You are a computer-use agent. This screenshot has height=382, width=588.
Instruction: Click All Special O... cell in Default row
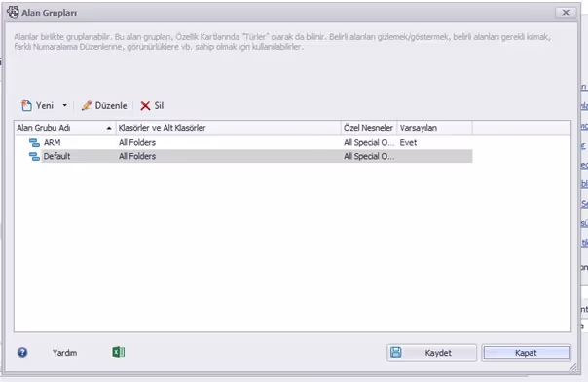tap(369, 156)
